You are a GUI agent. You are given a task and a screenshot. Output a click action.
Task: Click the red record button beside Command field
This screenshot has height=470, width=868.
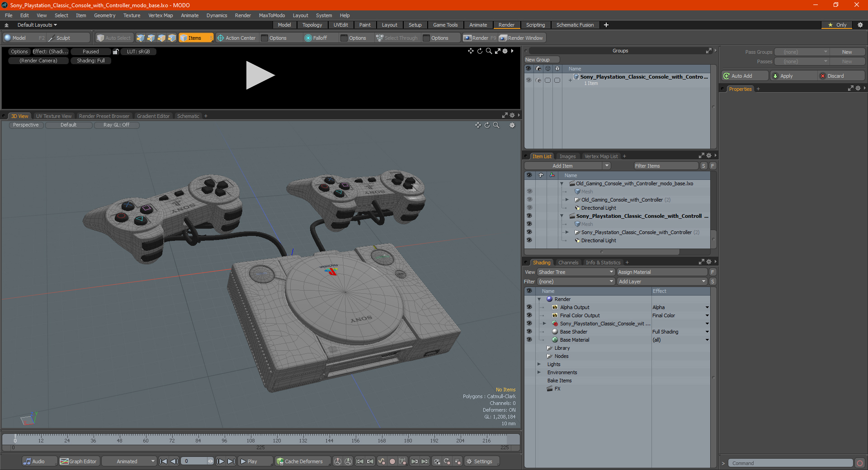pos(860,463)
